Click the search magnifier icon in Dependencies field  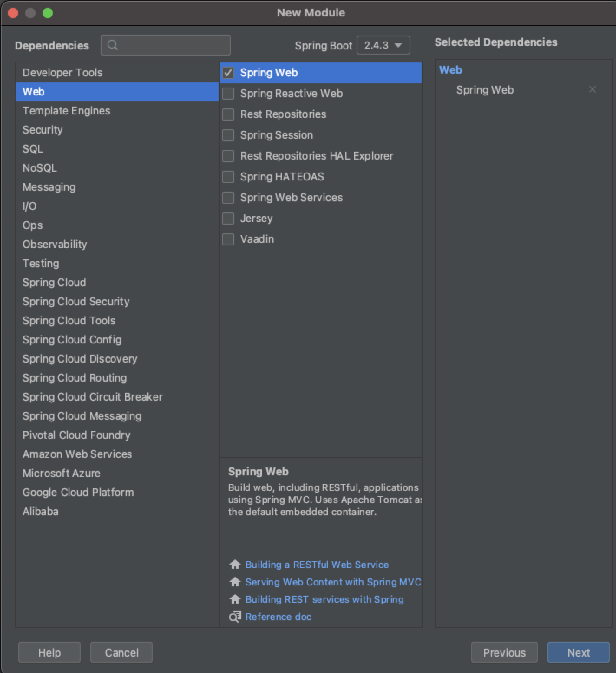[x=112, y=45]
